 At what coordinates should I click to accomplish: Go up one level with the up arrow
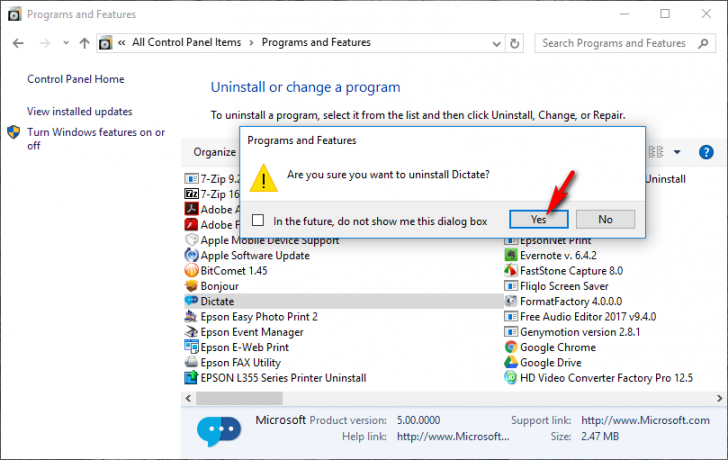[x=84, y=43]
